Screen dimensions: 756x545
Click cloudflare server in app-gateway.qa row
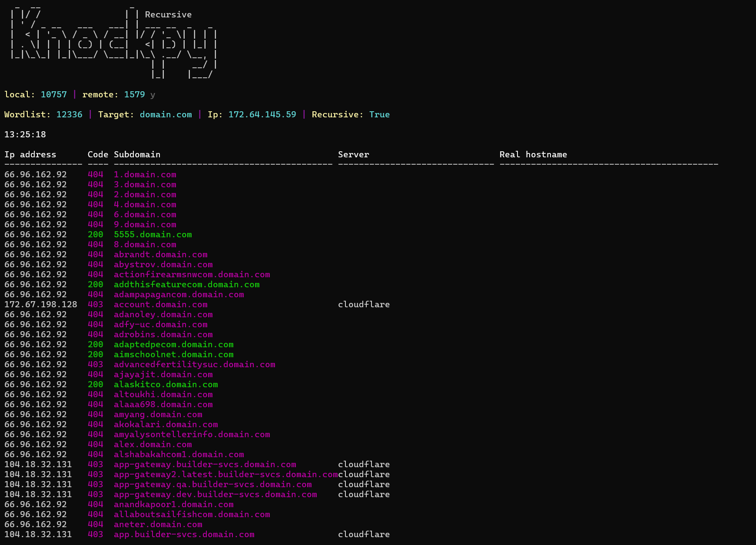[x=364, y=484]
